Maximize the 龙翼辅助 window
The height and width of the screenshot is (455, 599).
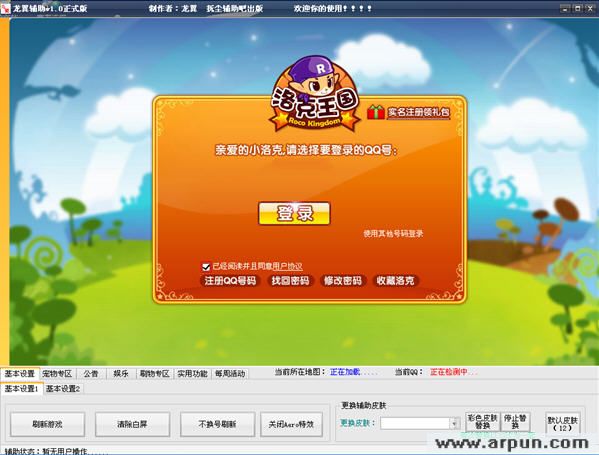tap(578, 8)
